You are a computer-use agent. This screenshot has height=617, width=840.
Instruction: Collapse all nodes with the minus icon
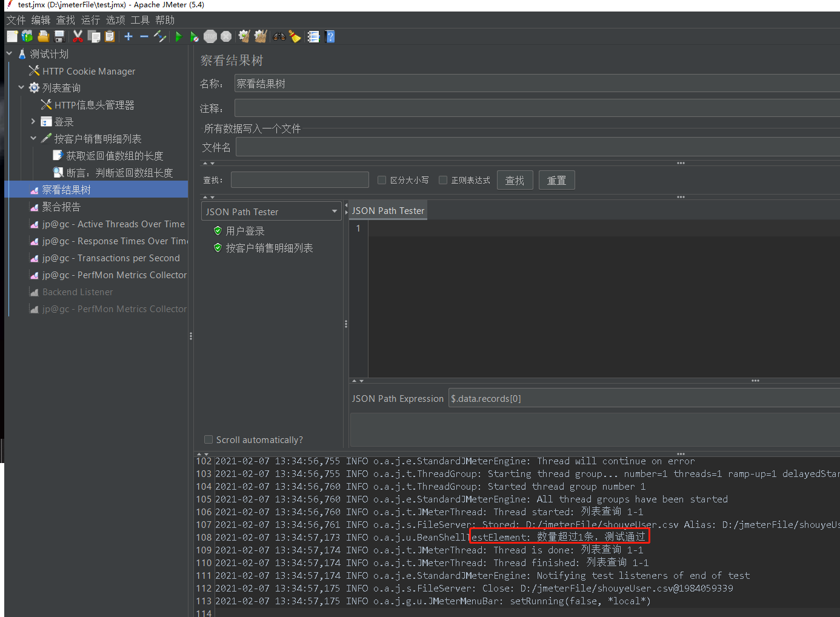click(x=144, y=36)
